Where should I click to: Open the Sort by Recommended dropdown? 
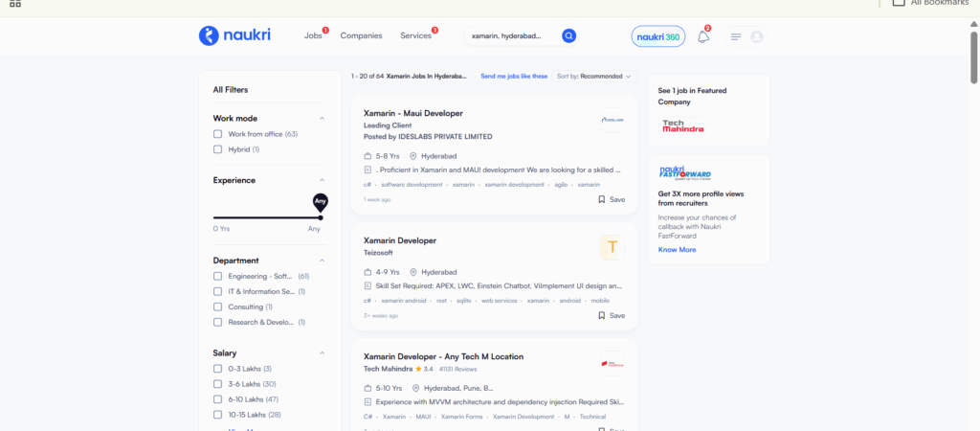coord(593,76)
